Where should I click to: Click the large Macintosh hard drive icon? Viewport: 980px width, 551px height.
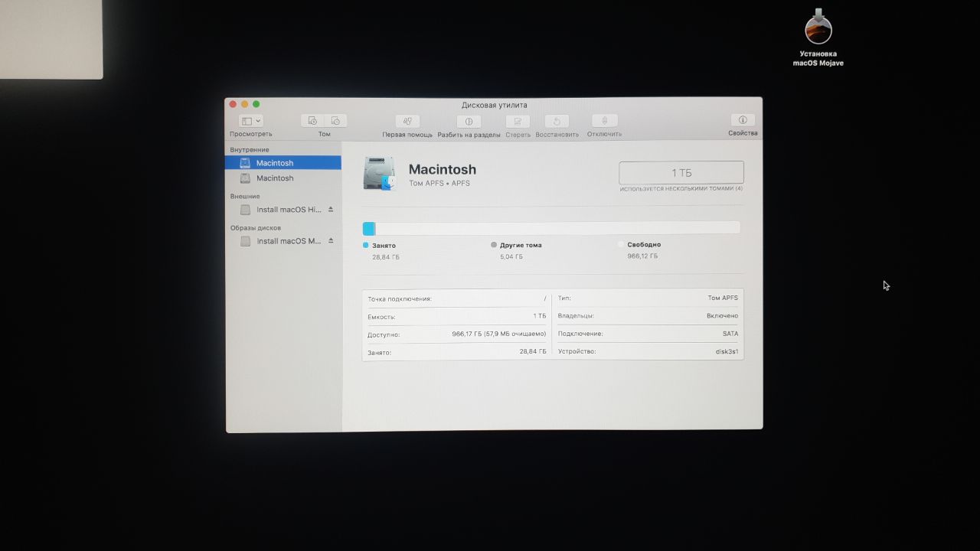(x=380, y=174)
